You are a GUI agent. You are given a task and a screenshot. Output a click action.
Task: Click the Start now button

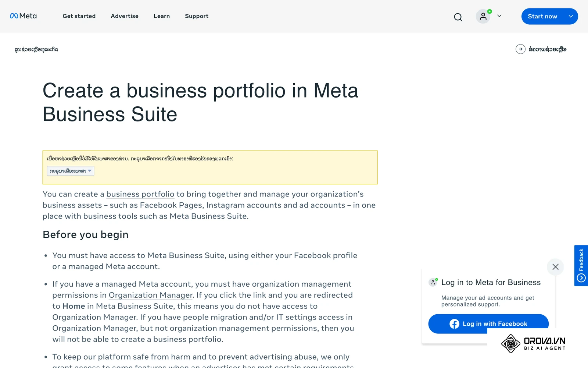click(x=542, y=16)
